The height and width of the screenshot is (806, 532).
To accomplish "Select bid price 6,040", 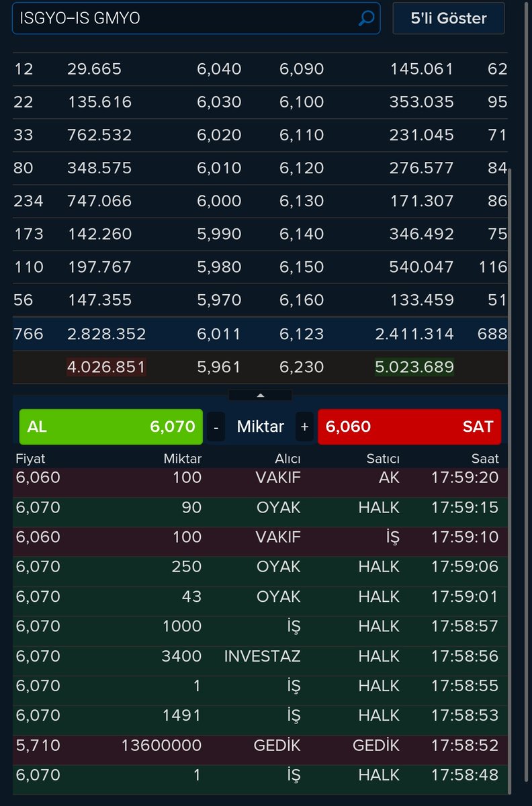I will (x=219, y=69).
